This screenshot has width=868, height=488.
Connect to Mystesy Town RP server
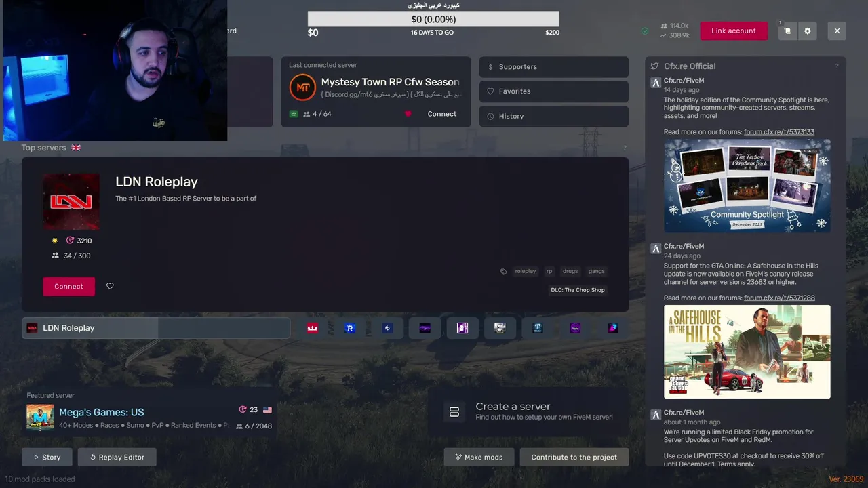pyautogui.click(x=441, y=114)
